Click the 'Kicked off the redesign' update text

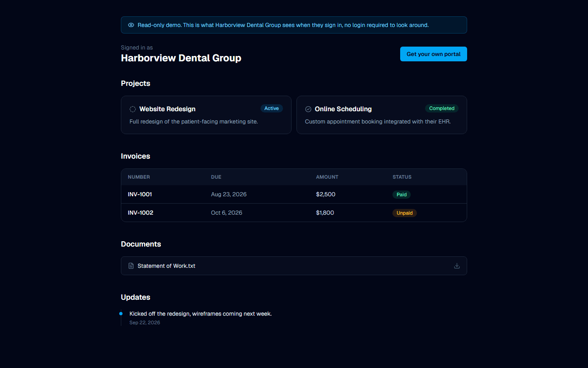click(x=200, y=314)
